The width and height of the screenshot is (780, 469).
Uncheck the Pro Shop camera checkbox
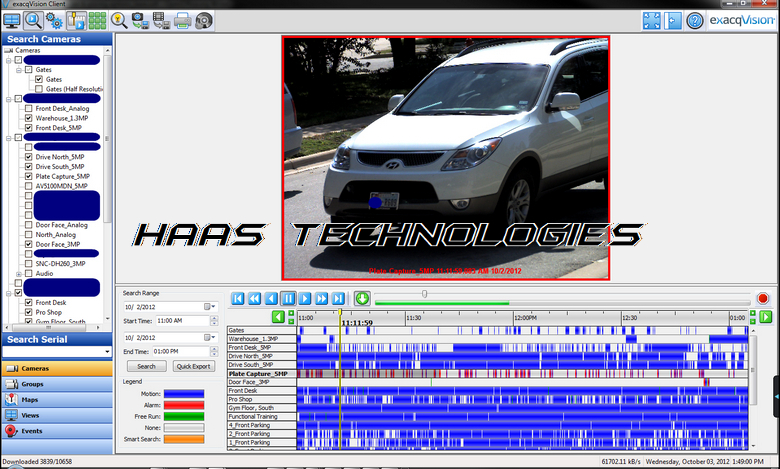(x=29, y=312)
